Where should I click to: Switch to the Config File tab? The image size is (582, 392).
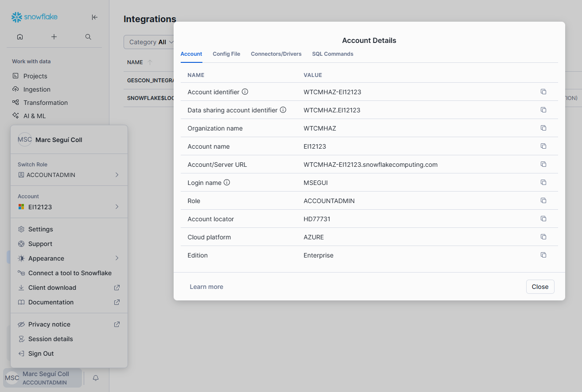pyautogui.click(x=226, y=54)
